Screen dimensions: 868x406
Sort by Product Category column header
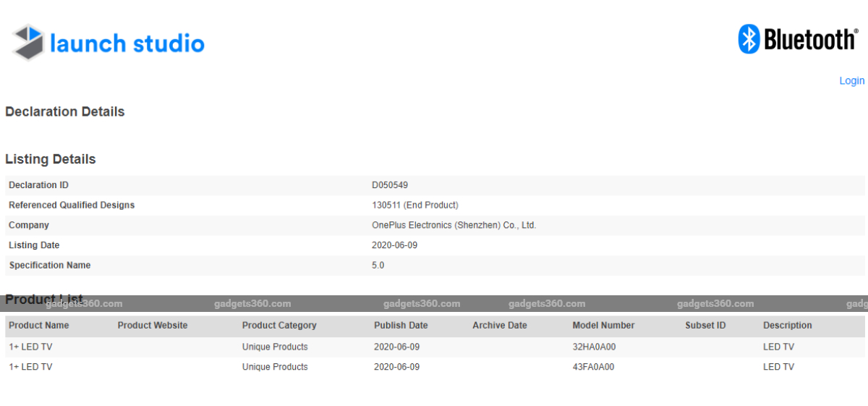pos(279,326)
